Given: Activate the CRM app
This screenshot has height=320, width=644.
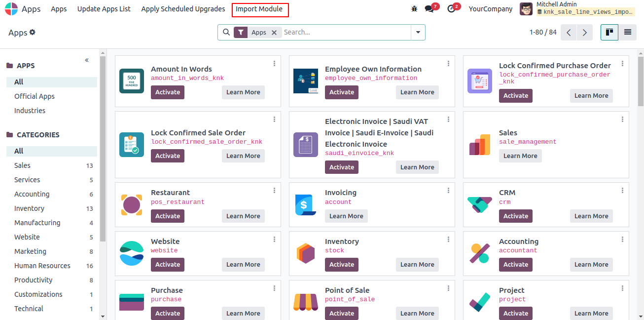Looking at the screenshot, I should click(516, 216).
